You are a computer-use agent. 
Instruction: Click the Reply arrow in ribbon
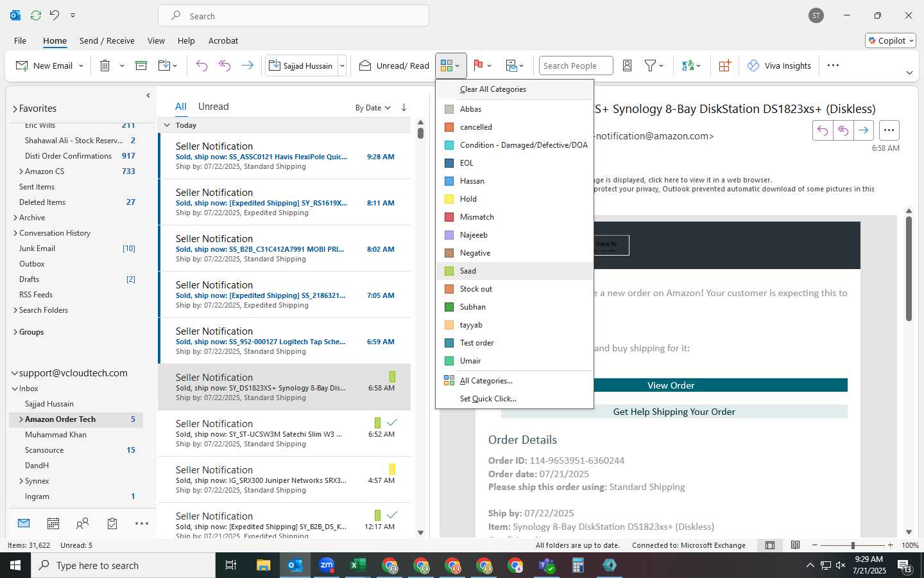pos(201,66)
